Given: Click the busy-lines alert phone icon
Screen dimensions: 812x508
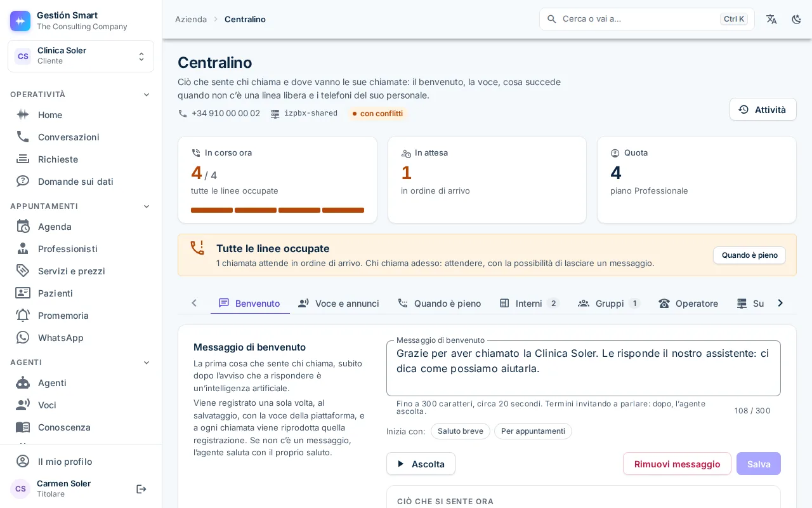Looking at the screenshot, I should click(x=197, y=248).
